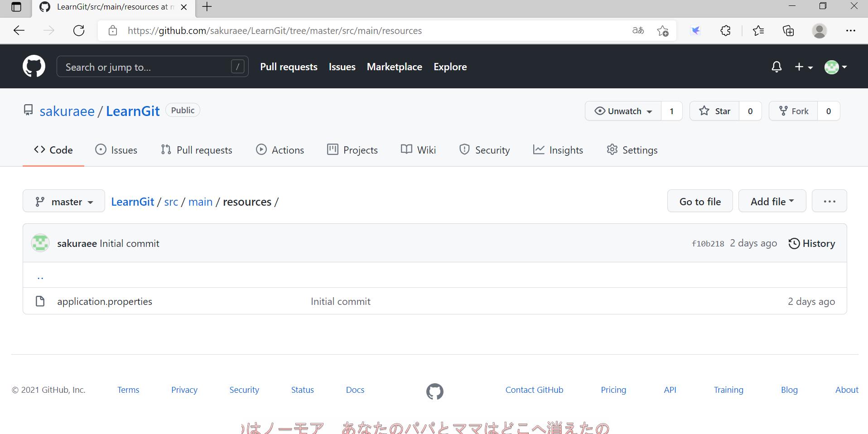This screenshot has width=868, height=434.
Task: Go to Explore
Action: (x=450, y=67)
